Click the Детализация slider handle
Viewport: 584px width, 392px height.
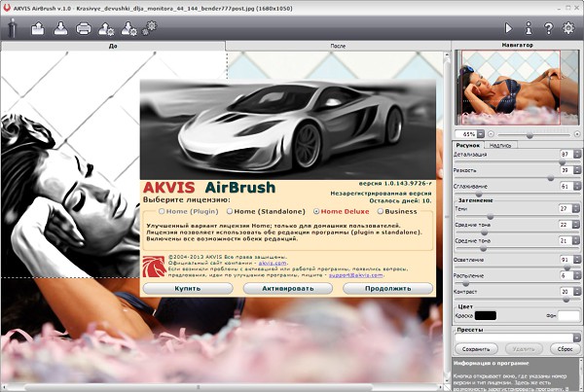pos(563,162)
